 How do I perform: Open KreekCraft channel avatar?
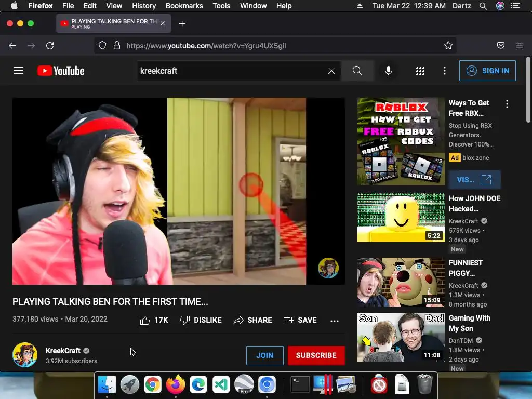point(25,355)
